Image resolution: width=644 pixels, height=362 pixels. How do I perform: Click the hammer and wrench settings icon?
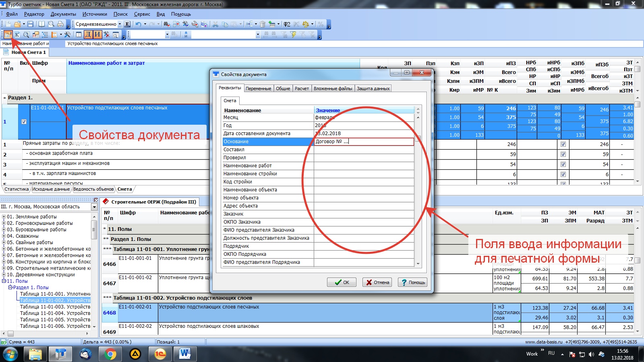tap(67, 35)
